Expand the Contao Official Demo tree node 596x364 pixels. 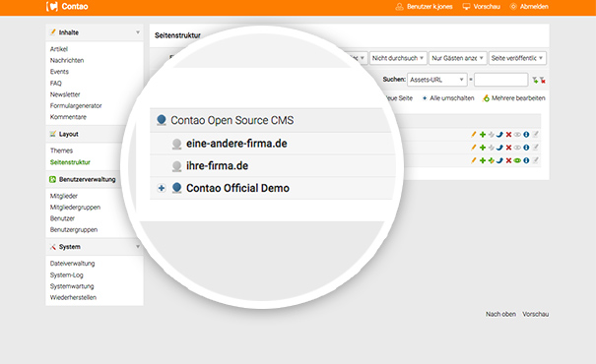(162, 188)
